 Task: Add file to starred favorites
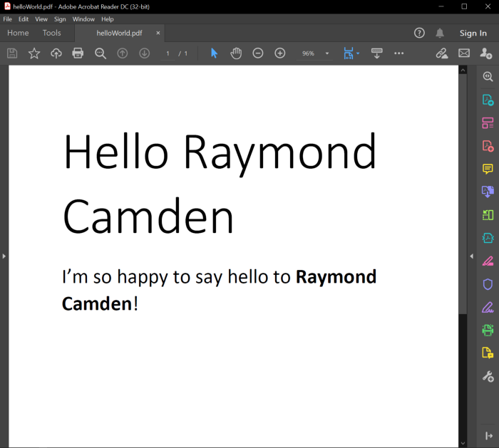coord(34,53)
